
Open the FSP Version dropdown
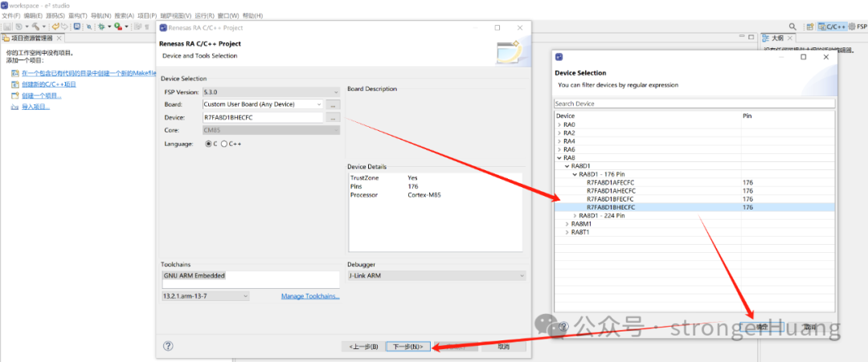coord(271,92)
